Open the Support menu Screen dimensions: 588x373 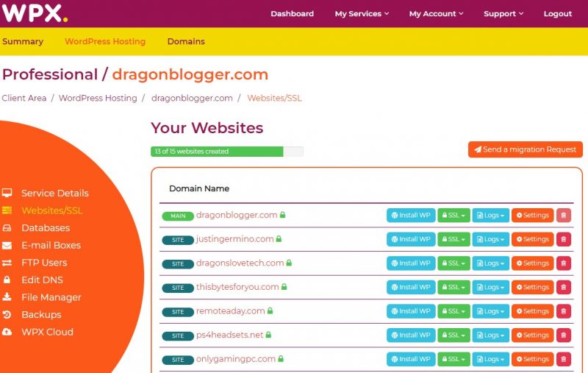click(x=503, y=14)
